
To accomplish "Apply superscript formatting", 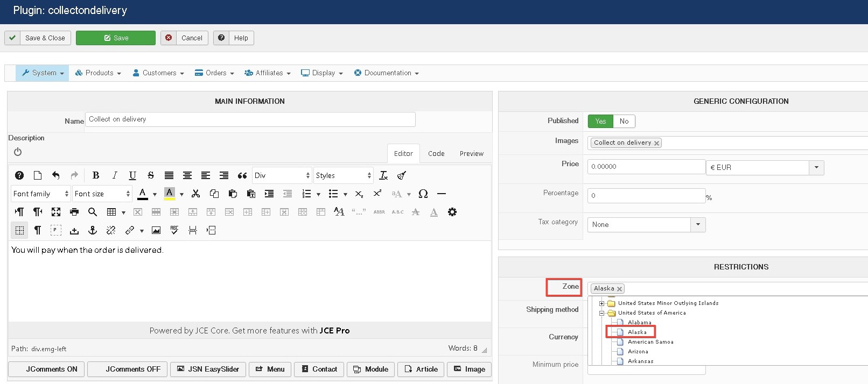I will click(x=377, y=194).
